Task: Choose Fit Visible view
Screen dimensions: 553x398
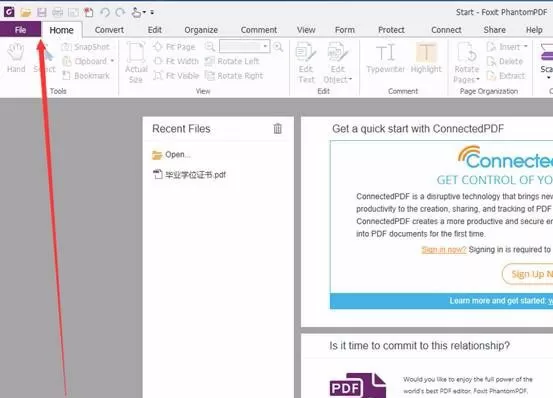Action: click(x=176, y=75)
